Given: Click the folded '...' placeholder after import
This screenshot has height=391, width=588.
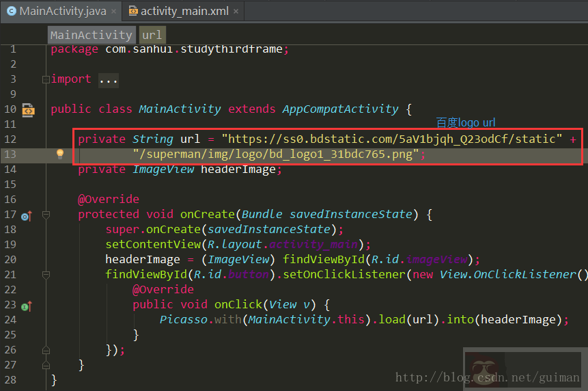Looking at the screenshot, I should (108, 80).
